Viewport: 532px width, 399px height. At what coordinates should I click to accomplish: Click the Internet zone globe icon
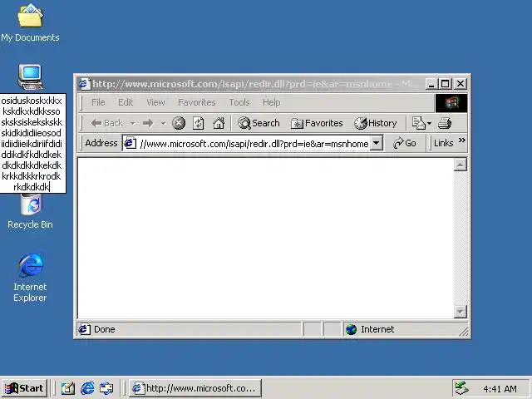351,329
